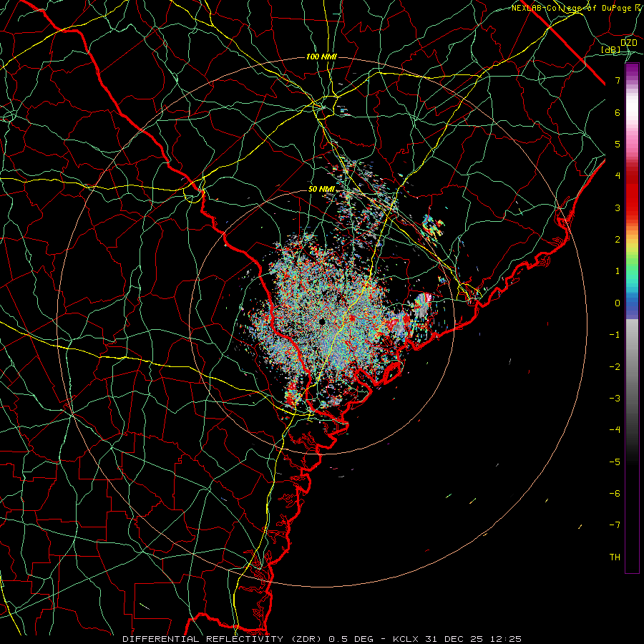Click the '100 NMI' range ring label
The width and height of the screenshot is (644, 644).
click(321, 57)
